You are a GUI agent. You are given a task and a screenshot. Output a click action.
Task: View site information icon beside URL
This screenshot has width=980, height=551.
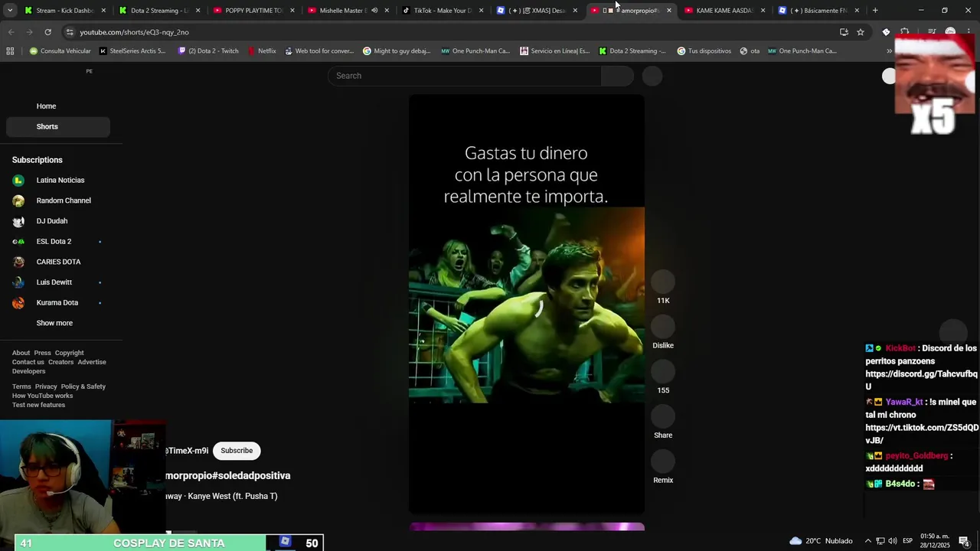70,32
